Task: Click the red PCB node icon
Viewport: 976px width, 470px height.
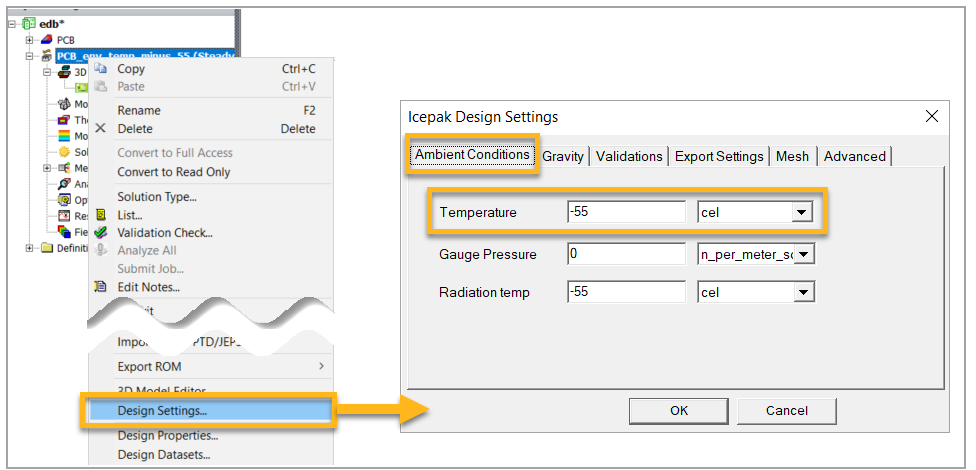Action: [47, 40]
